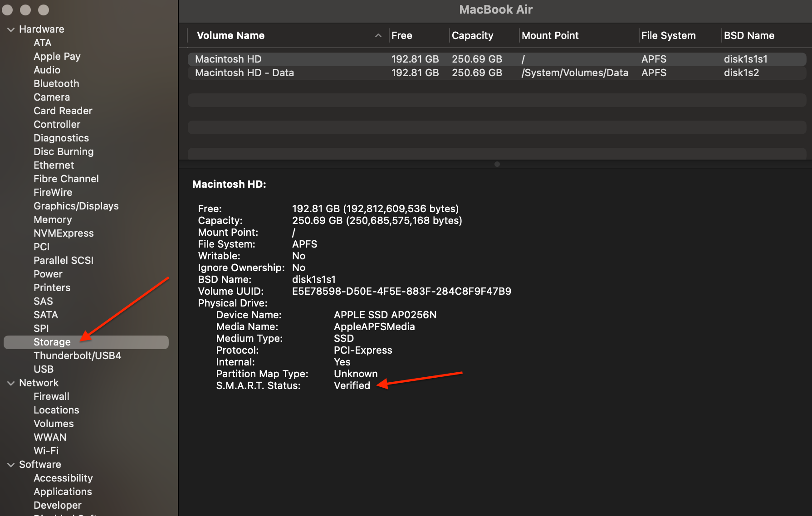Screen dimensions: 812x516
Task: Sort by BSD Name column header
Action: [749, 35]
